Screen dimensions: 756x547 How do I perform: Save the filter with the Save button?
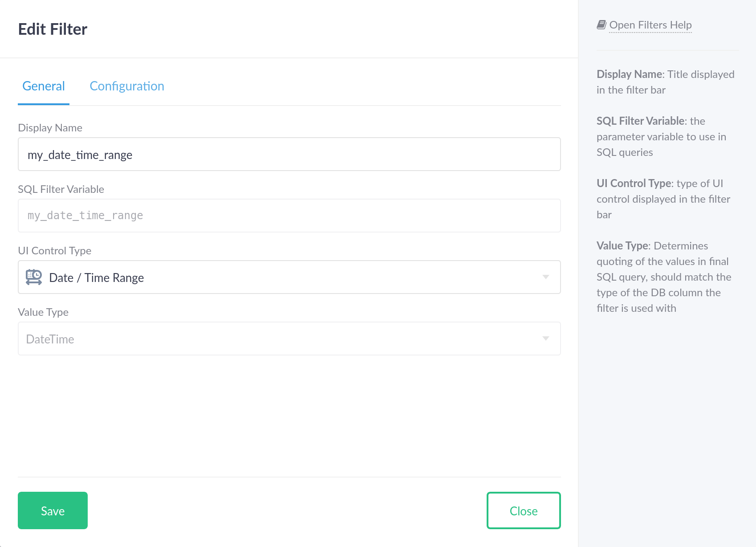(53, 510)
